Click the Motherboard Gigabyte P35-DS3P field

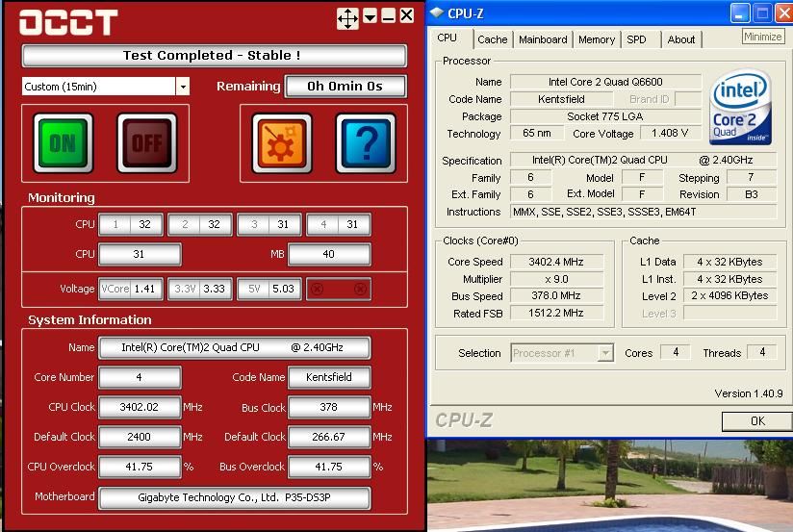235,498
